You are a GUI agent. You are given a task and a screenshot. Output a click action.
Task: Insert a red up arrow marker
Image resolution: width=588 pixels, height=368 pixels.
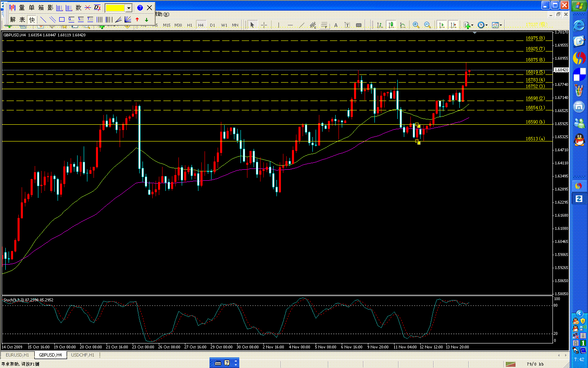click(137, 19)
